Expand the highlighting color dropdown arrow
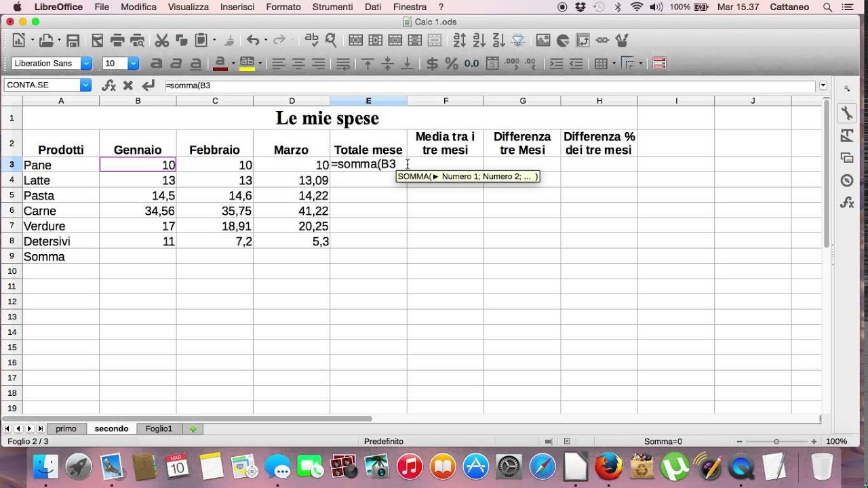Viewport: 868px width, 488px height. pos(260,64)
